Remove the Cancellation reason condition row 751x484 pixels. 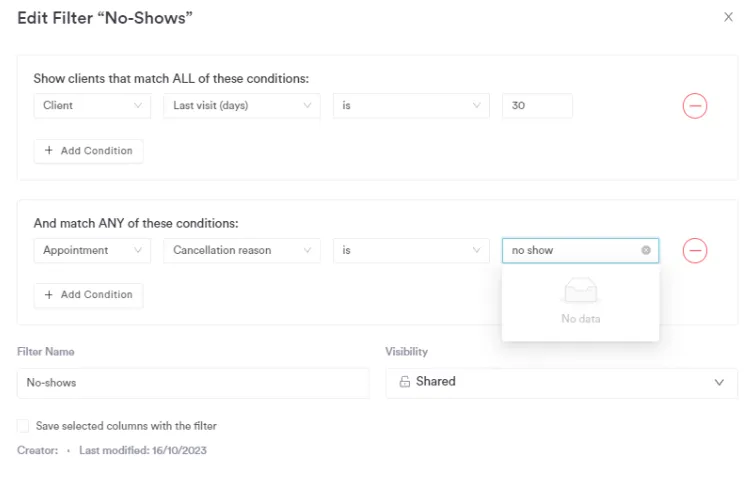point(695,250)
